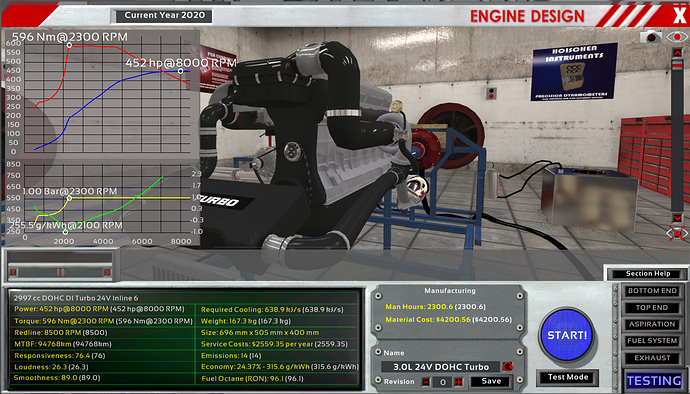Open the Bottom End tab
The image size is (690, 394).
[652, 291]
